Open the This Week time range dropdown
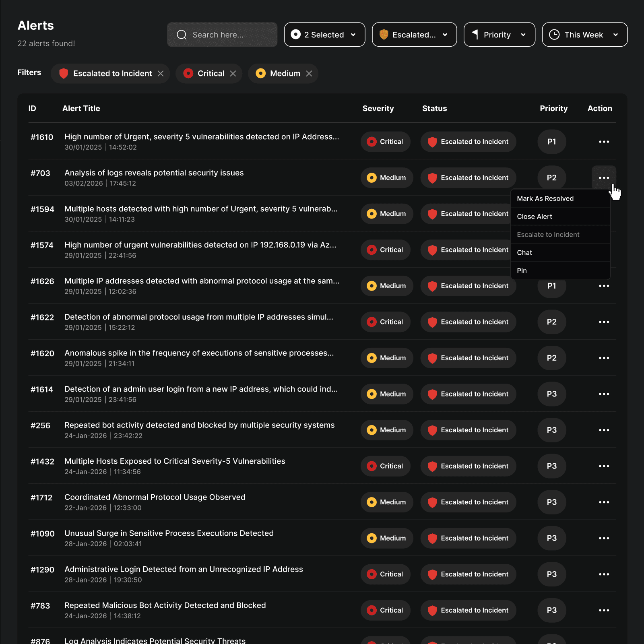 [x=584, y=35]
